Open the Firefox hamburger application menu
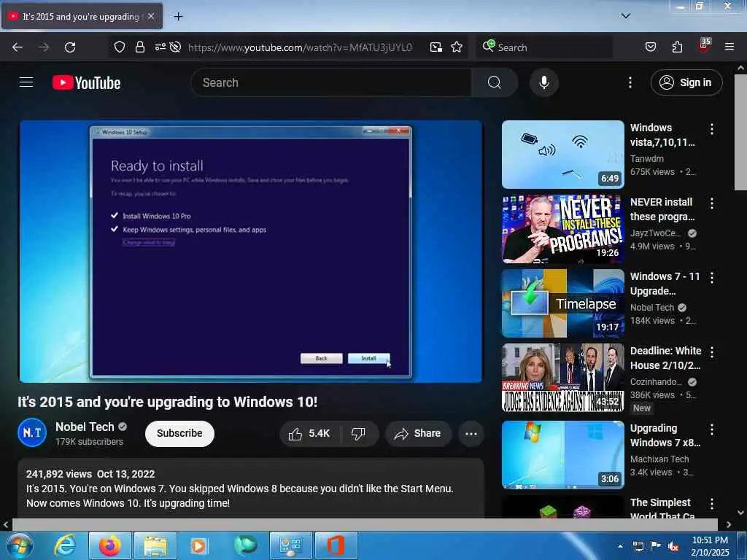This screenshot has height=560, width=747. point(729,47)
